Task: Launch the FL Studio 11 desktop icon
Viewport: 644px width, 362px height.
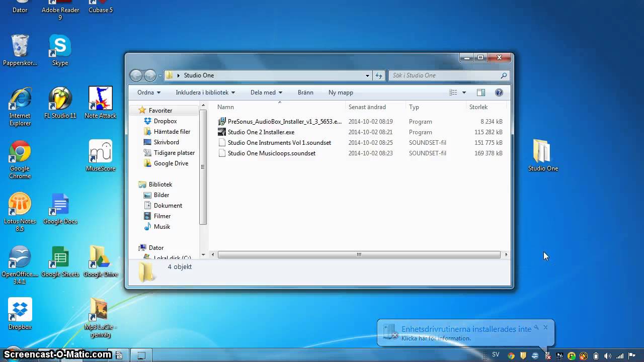Action: click(x=60, y=103)
